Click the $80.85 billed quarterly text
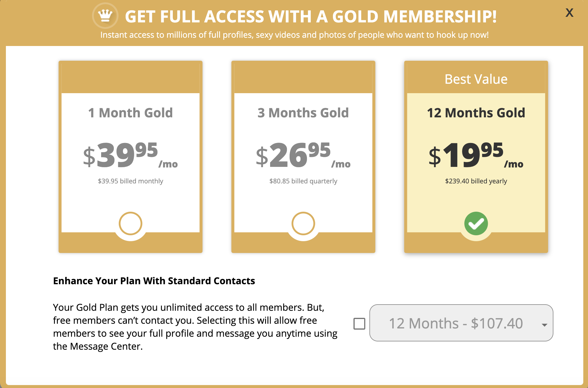This screenshot has height=388, width=588. [303, 181]
